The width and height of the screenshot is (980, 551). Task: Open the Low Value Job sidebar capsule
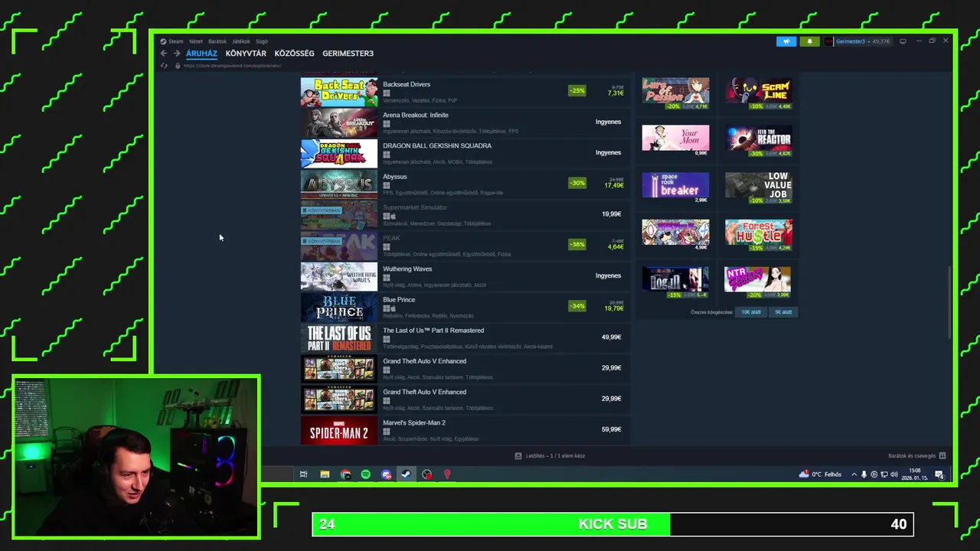click(759, 185)
